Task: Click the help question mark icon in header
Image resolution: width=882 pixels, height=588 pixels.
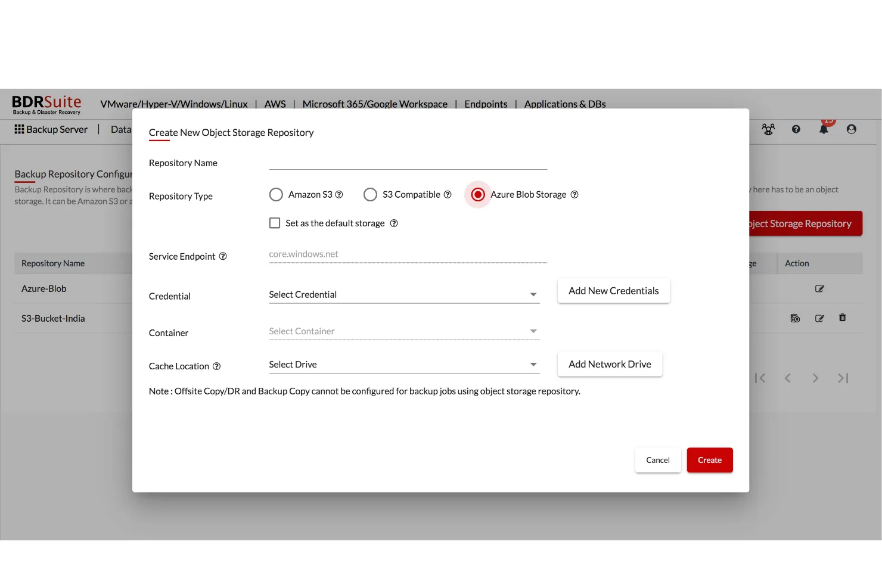Action: pyautogui.click(x=796, y=129)
